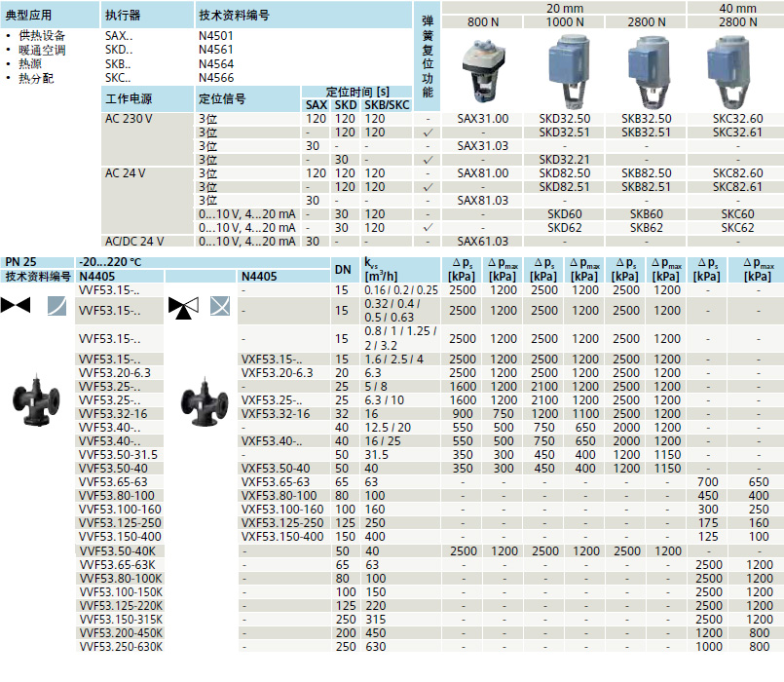Viewport: 784px width, 682px height.
Task: Click the vertical 弹簧复位功能 header
Action: click(x=428, y=57)
